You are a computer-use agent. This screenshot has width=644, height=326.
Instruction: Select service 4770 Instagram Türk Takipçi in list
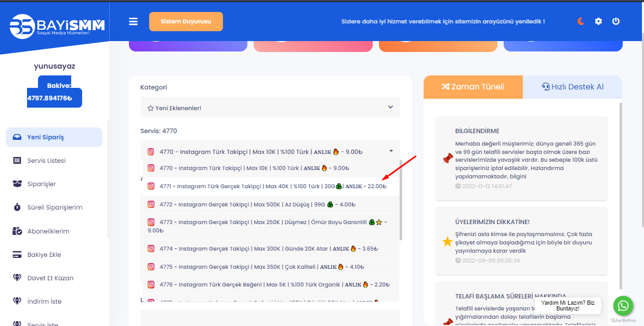point(271,168)
